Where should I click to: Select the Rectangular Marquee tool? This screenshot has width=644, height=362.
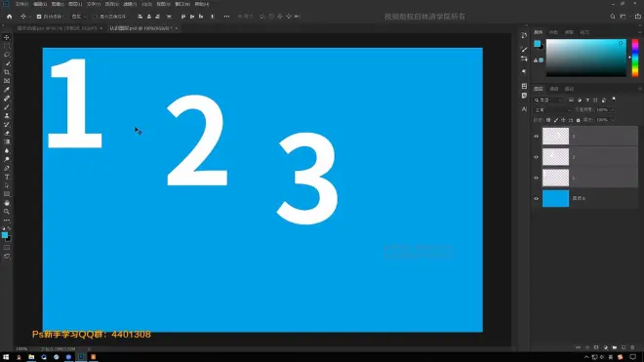click(x=7, y=46)
